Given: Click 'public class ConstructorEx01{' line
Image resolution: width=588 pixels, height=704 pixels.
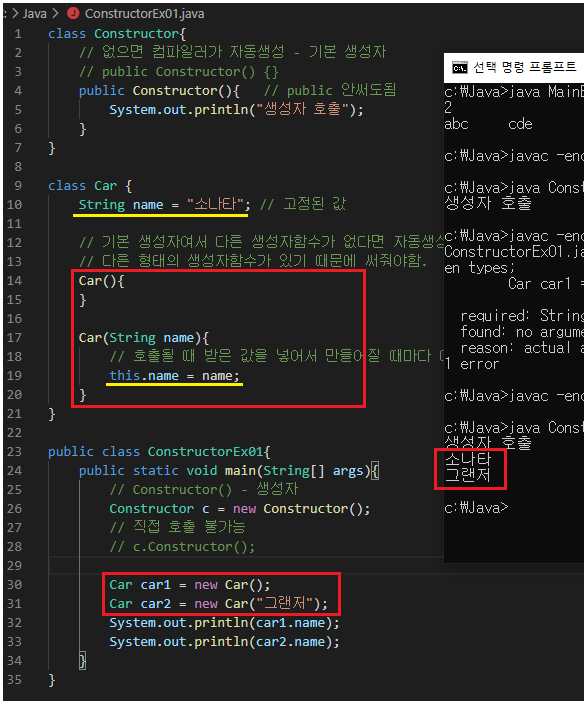Looking at the screenshot, I should click(159, 452).
